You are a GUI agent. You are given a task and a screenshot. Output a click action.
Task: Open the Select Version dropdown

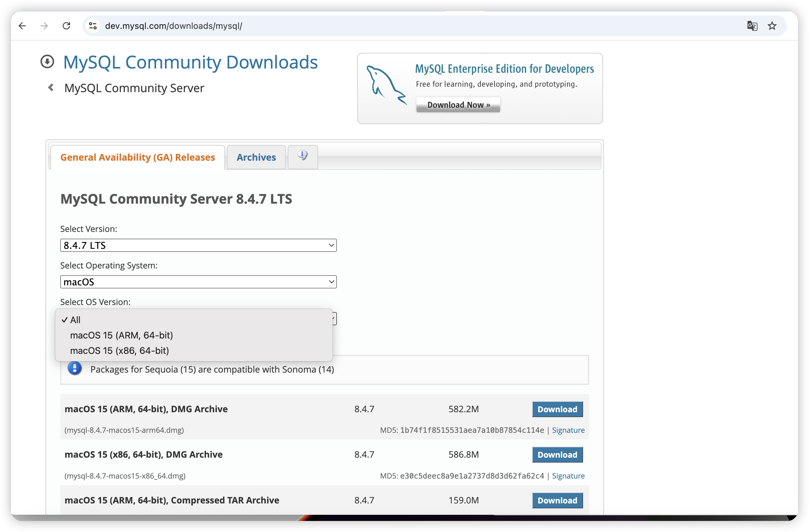coord(198,245)
